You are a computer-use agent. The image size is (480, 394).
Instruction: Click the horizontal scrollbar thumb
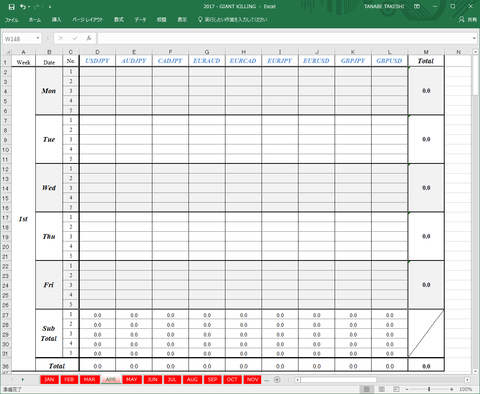[339, 380]
